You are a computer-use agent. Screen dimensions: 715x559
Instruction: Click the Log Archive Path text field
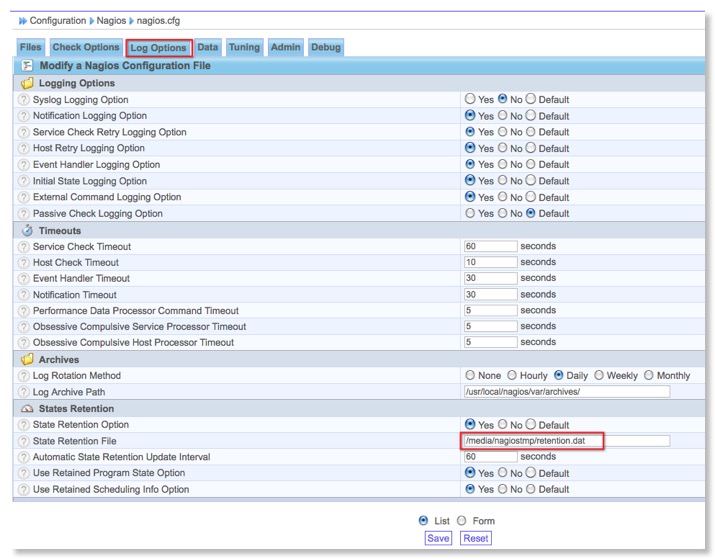(566, 392)
